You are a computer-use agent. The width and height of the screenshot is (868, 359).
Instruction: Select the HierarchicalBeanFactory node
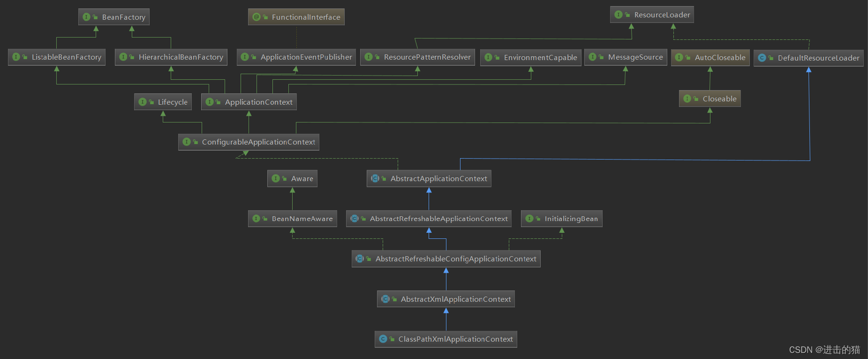[171, 57]
